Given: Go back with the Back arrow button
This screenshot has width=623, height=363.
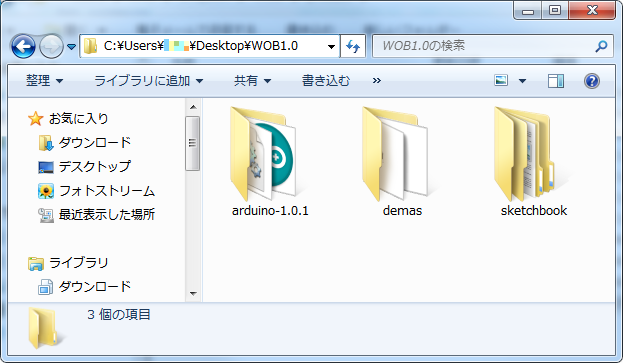Looking at the screenshot, I should pos(23,46).
